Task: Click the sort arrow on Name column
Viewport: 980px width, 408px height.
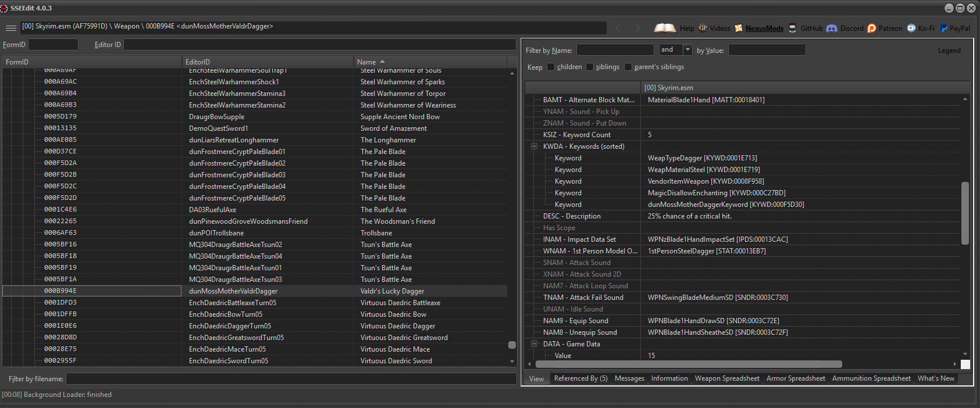Action: tap(382, 62)
